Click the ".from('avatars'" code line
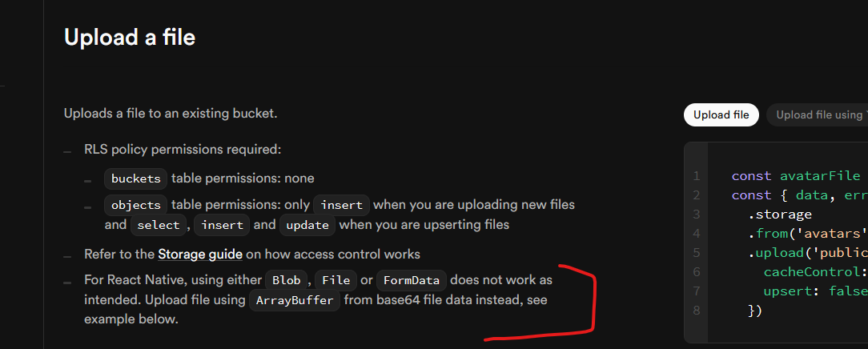Image resolution: width=868 pixels, height=349 pixels. (805, 233)
